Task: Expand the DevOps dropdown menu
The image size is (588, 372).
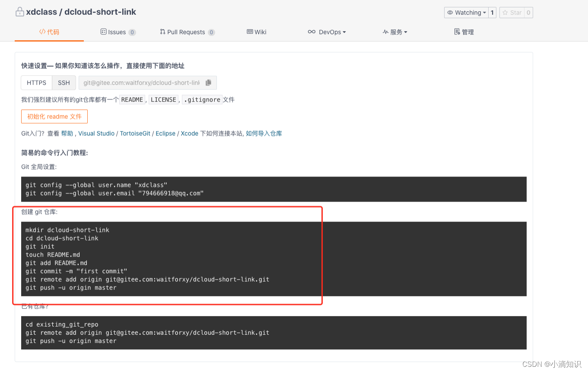Action: (327, 32)
